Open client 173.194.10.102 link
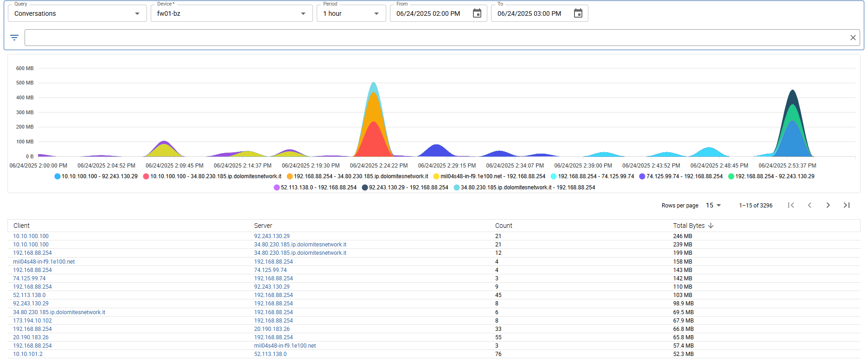This screenshot has height=362, width=868. click(x=32, y=321)
